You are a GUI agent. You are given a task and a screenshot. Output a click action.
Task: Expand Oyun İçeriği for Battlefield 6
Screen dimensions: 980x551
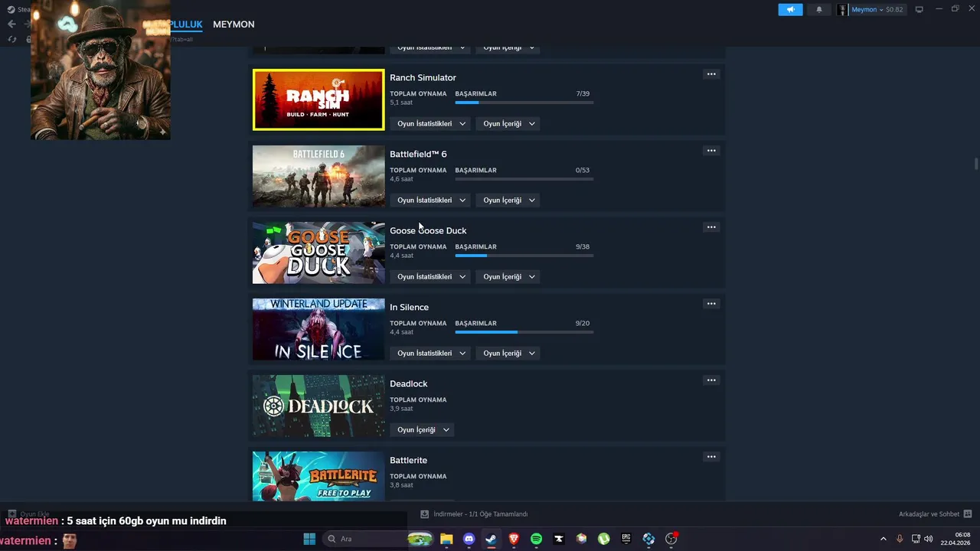(x=508, y=200)
